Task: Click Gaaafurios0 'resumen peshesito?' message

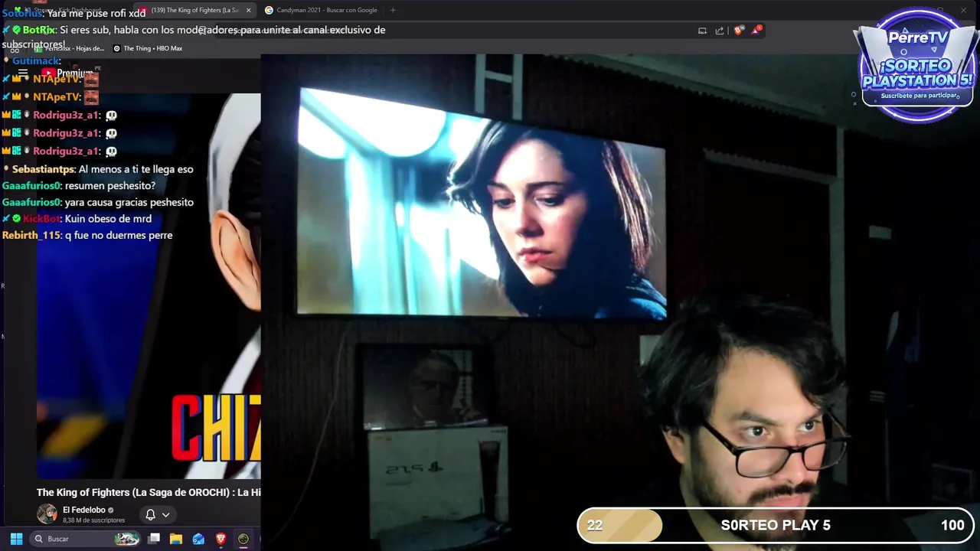Action: [110, 186]
